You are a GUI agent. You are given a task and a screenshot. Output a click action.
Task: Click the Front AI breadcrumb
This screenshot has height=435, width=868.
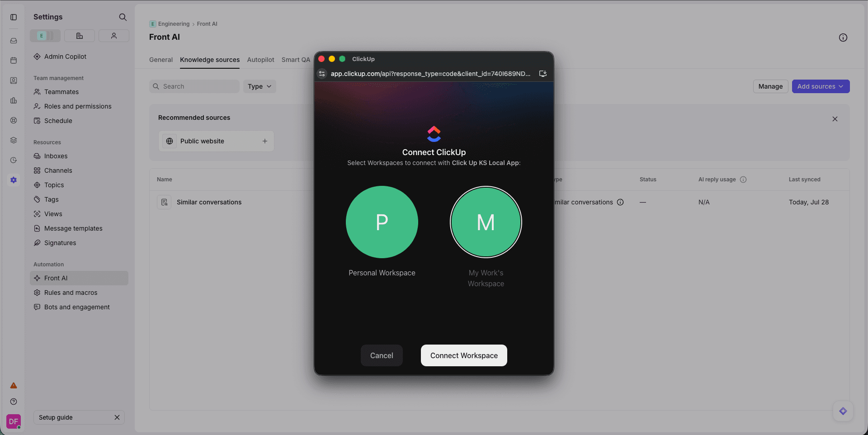[x=207, y=24]
